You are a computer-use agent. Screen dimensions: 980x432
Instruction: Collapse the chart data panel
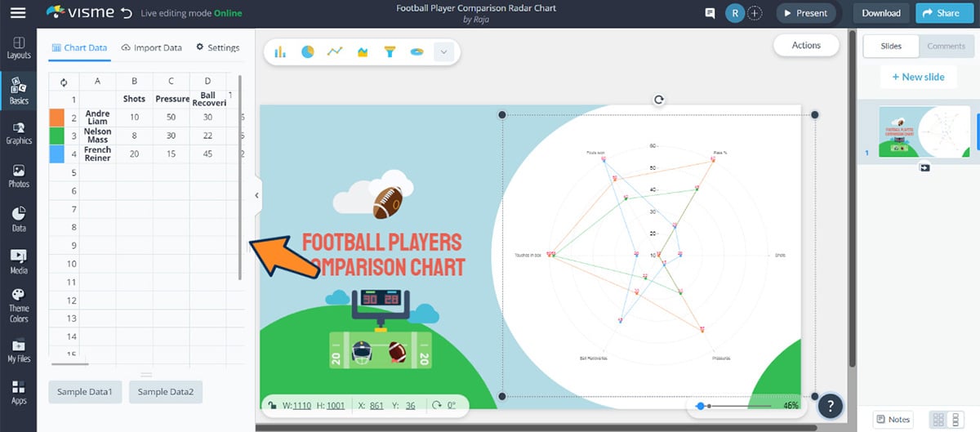click(256, 195)
